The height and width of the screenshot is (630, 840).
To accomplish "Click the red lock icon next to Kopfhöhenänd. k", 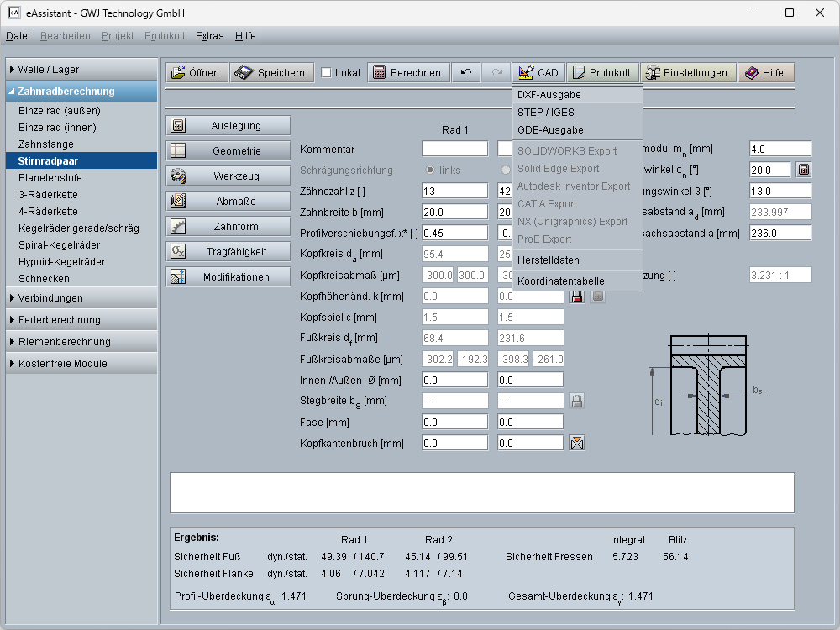I will point(577,296).
